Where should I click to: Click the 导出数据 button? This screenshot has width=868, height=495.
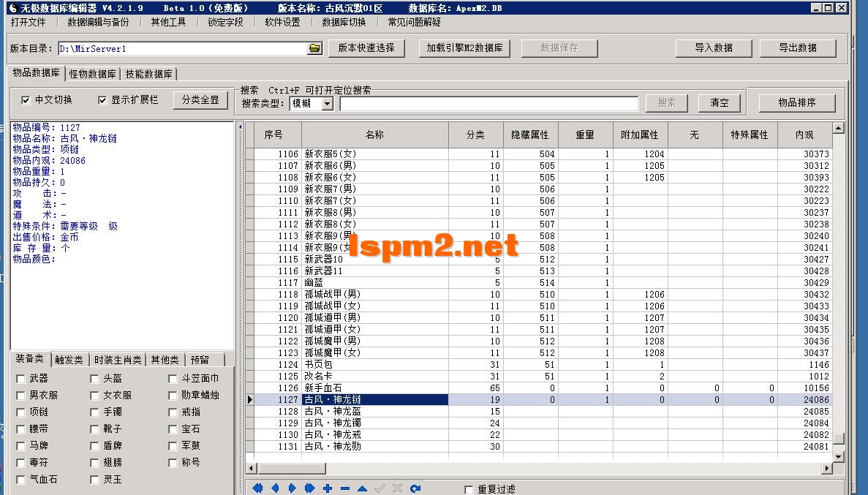pyautogui.click(x=798, y=48)
